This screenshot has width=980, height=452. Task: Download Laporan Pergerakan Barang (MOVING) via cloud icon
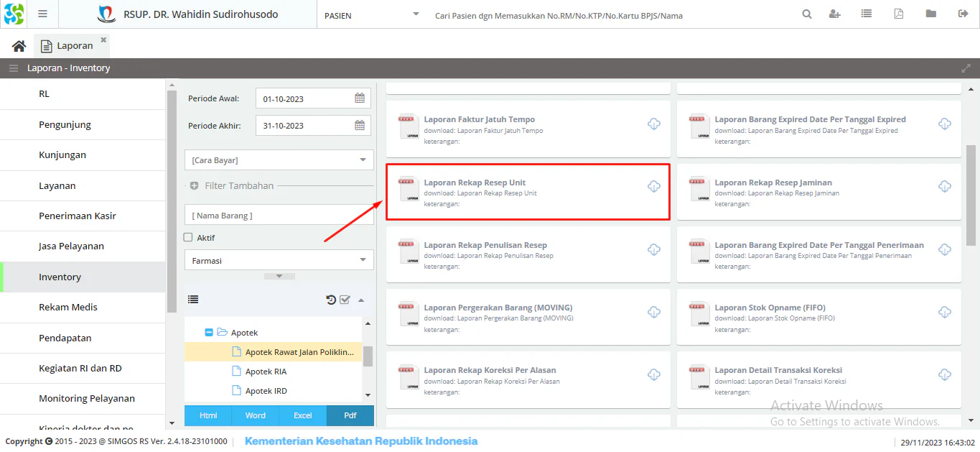pyautogui.click(x=654, y=312)
